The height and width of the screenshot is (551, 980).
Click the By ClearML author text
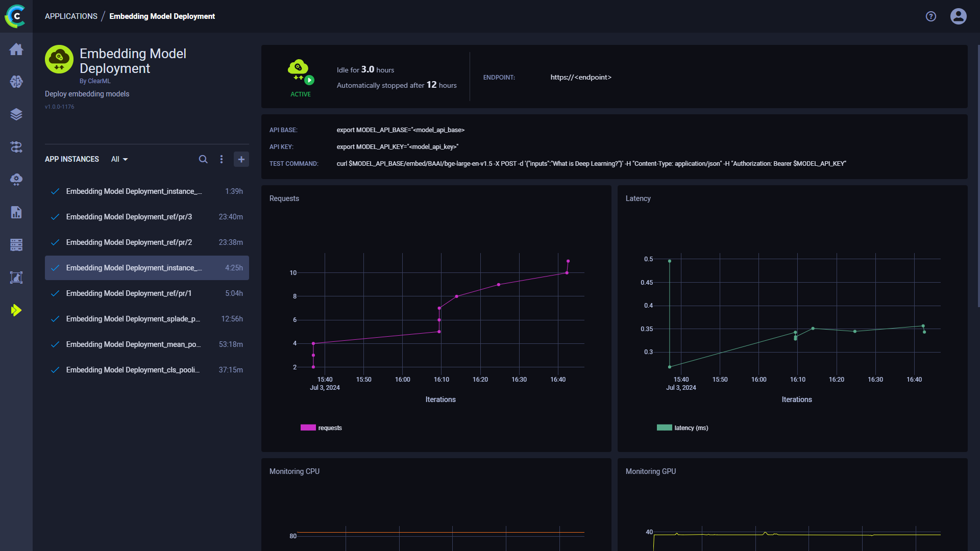tap(95, 81)
